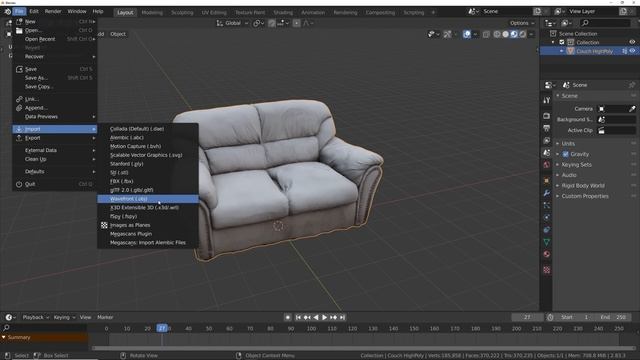Open the Material properties tab
The height and width of the screenshot is (360, 640).
[x=547, y=254]
